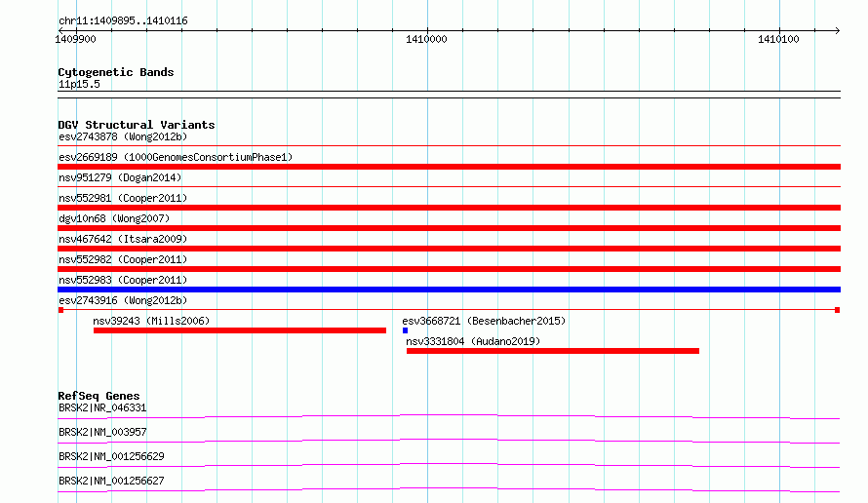Open variant esv2669189 (1000GenomesConsortiumPhase1) label
The height and width of the screenshot is (503, 868).
[176, 157]
